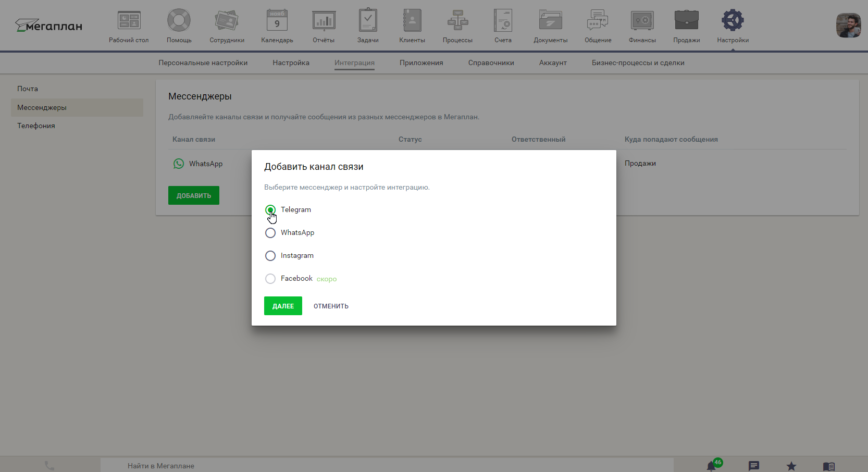Click the green ДОБАВИТЬ button
This screenshot has width=868, height=472.
(194, 195)
